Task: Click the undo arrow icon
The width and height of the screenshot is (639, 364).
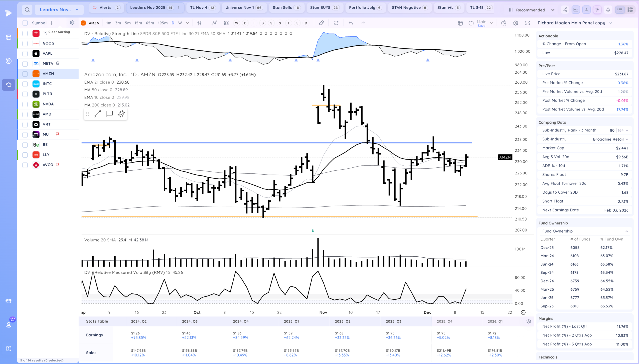Action: (351, 23)
